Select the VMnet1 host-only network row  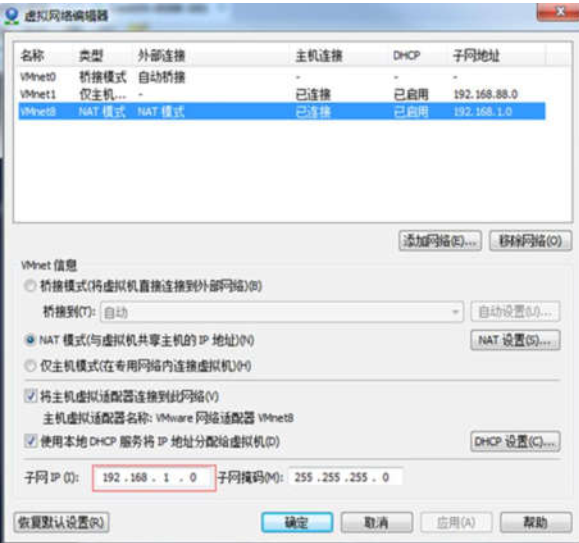pos(282,94)
